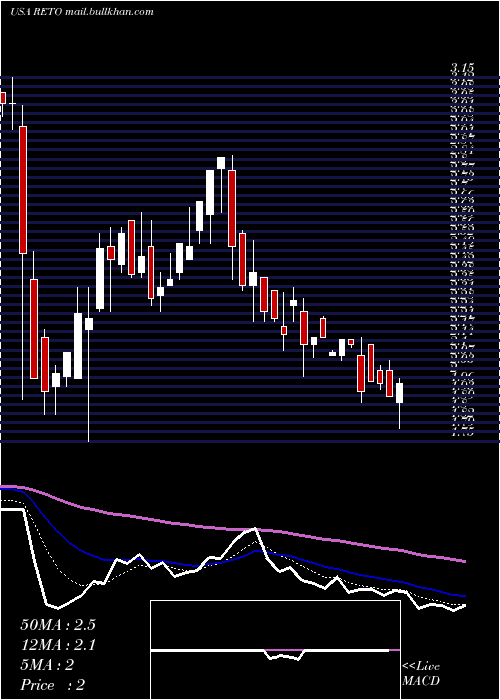Click the tallest red candlestick near chart start

(23, 190)
